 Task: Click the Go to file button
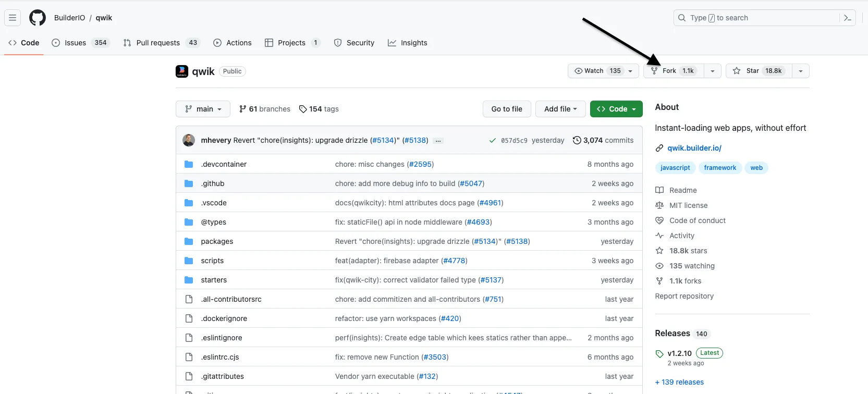[507, 109]
